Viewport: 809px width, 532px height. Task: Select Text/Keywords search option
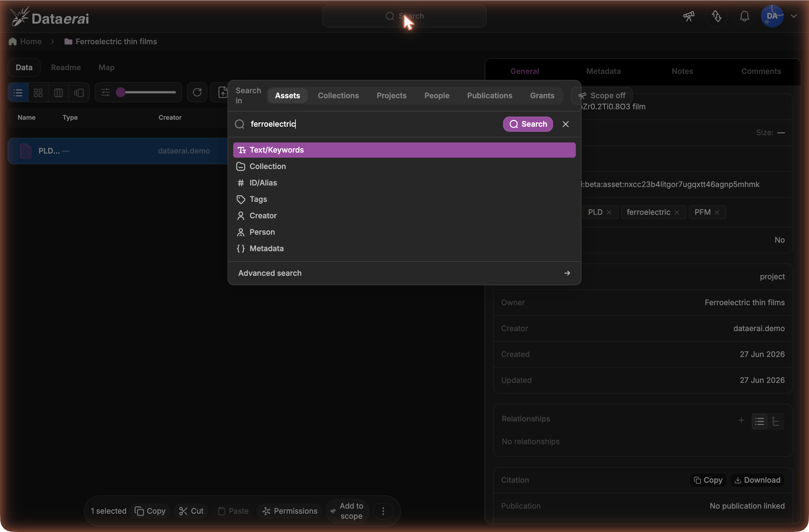point(404,150)
